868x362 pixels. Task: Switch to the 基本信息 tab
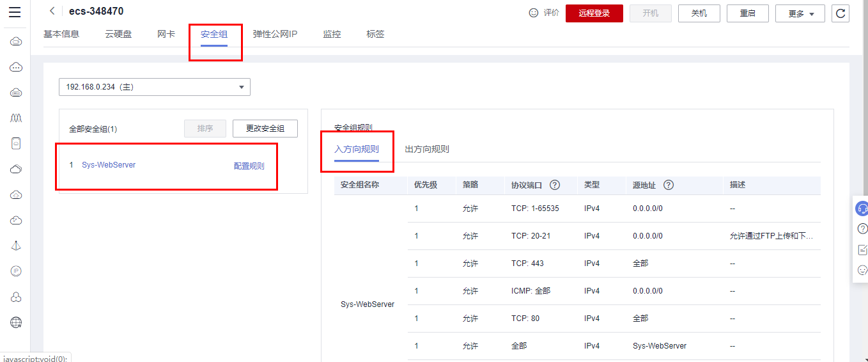click(61, 34)
